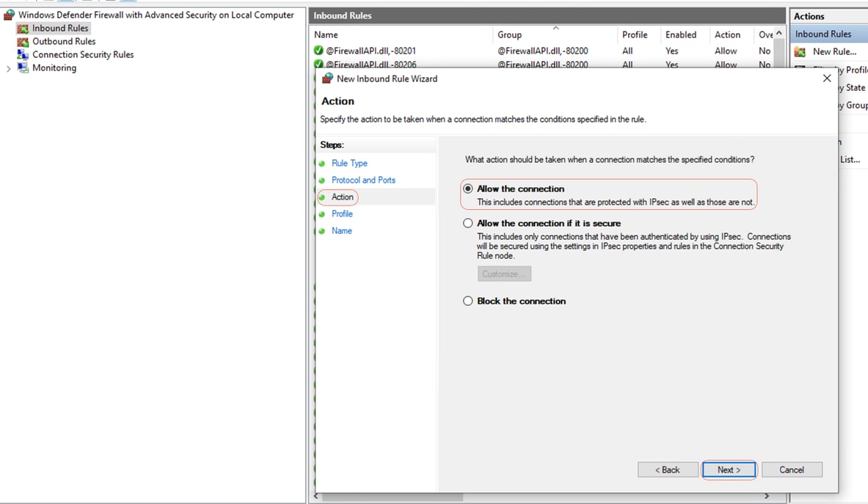Click the rules list scroll up arrow

click(x=779, y=33)
